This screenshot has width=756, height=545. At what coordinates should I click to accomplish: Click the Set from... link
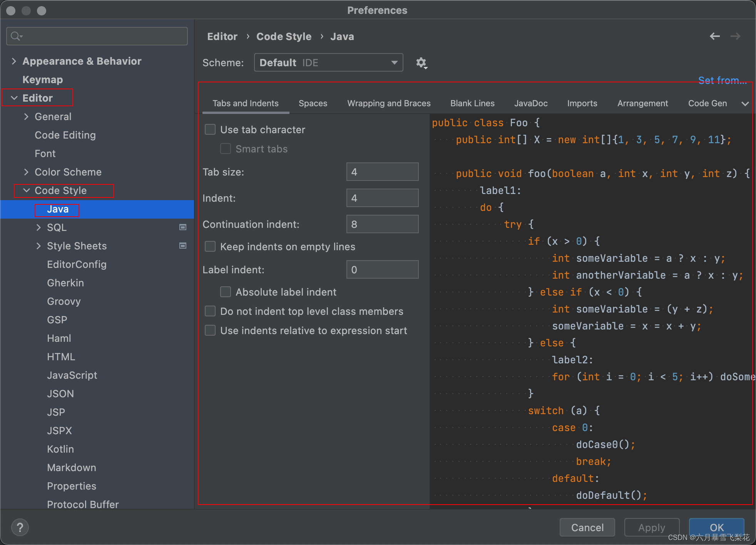point(722,80)
